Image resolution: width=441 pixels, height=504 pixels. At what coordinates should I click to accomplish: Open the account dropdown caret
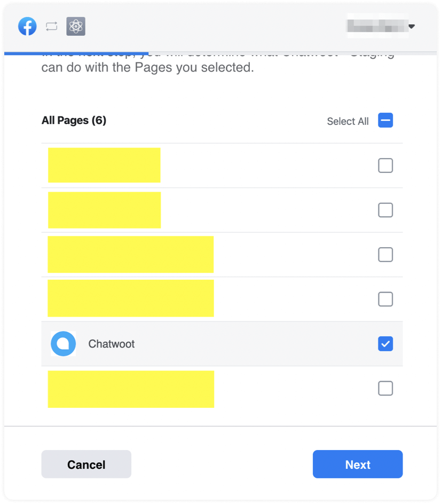[x=412, y=26]
